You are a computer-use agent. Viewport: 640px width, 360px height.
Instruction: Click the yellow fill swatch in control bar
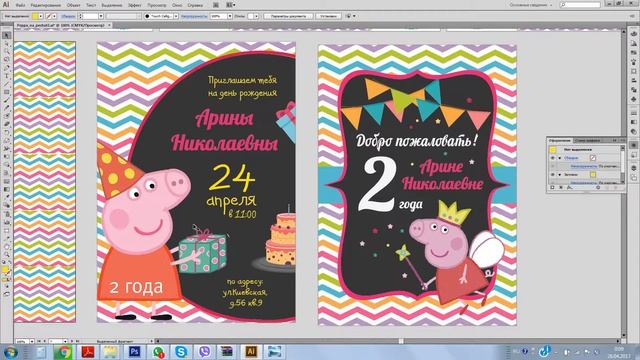(x=35, y=16)
